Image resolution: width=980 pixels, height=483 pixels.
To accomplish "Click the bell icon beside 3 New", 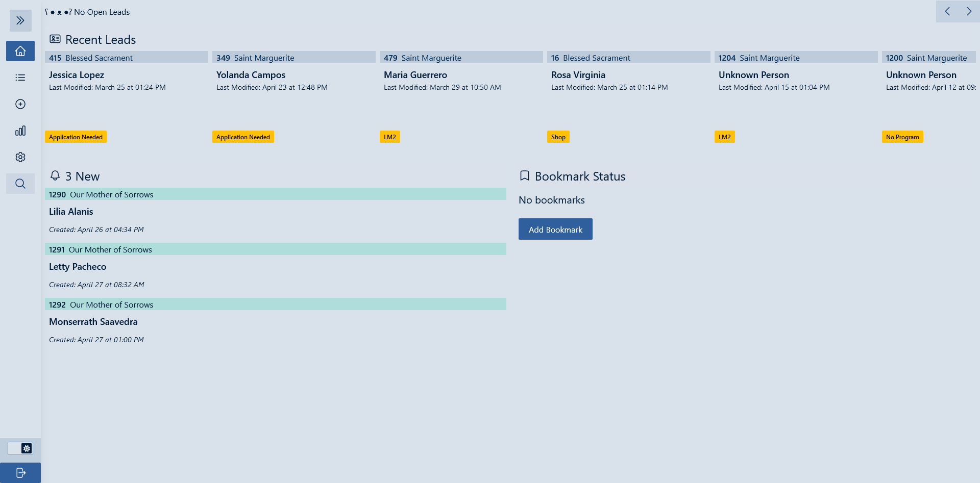I will 55,176.
